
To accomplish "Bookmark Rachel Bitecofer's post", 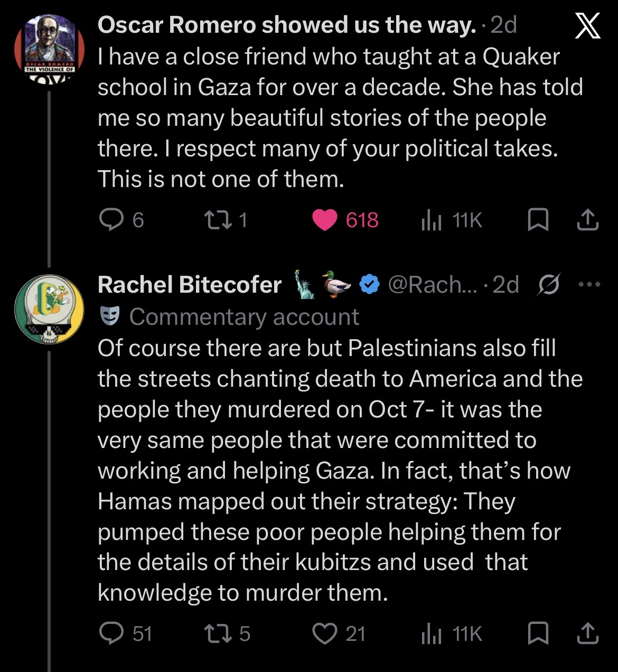I will tap(538, 633).
